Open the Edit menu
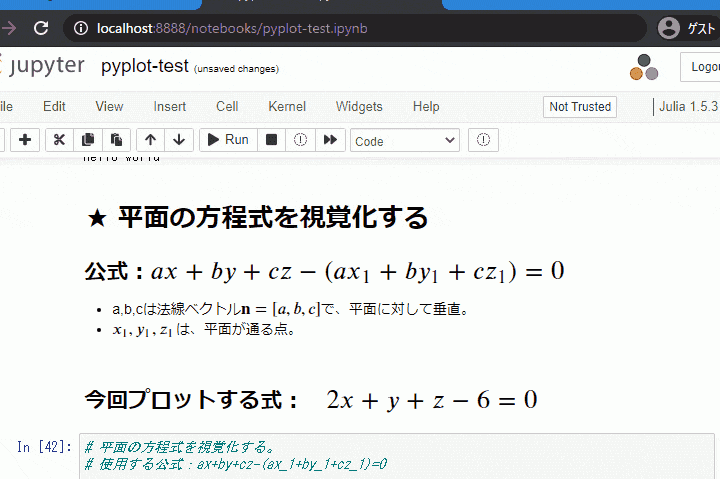Viewport: 720px width, 479px height. [x=54, y=107]
